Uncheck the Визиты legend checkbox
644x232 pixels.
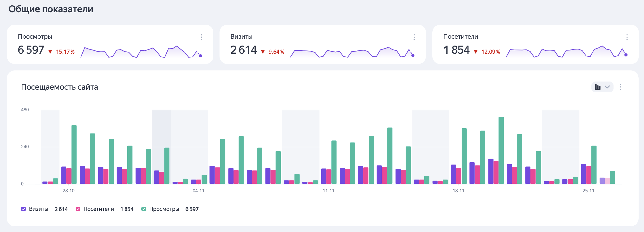pos(24,209)
